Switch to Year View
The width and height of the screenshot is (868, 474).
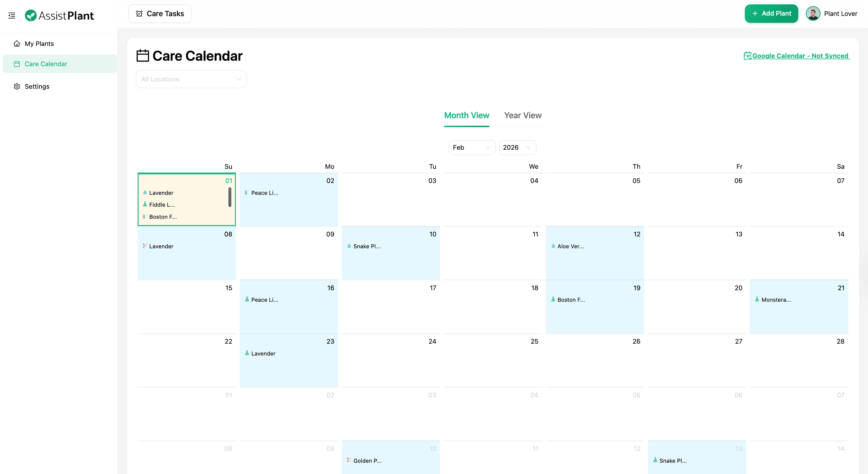coord(522,115)
